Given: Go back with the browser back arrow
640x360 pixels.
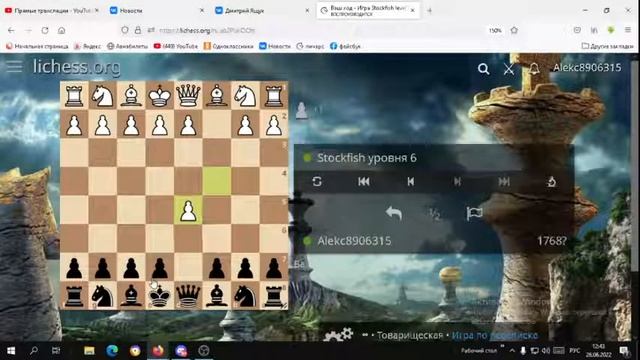Looking at the screenshot, I should [11, 30].
